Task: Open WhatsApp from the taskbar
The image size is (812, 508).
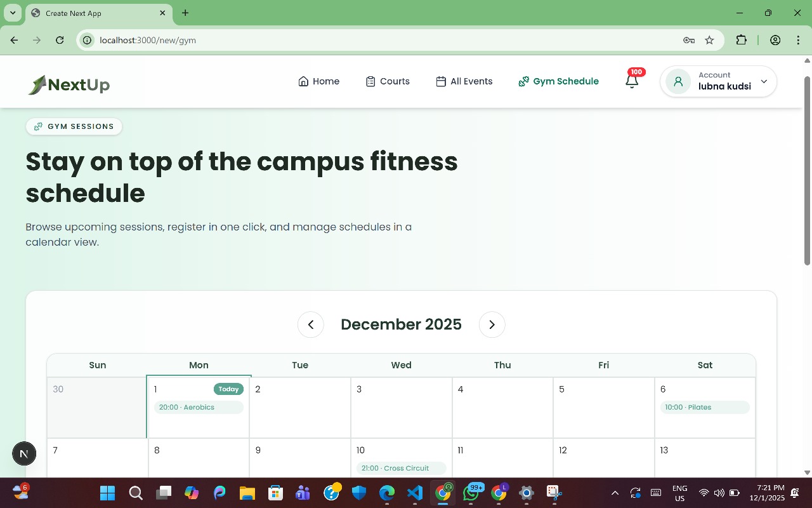Action: click(x=471, y=493)
